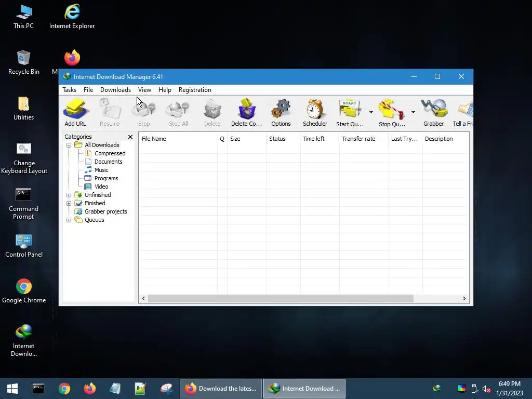This screenshot has height=399, width=532.
Task: Open the Tasks menu
Action: (69, 89)
